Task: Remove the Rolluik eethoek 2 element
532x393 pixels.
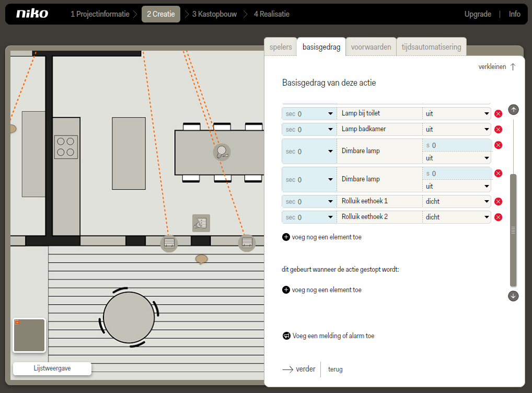Action: coord(498,217)
